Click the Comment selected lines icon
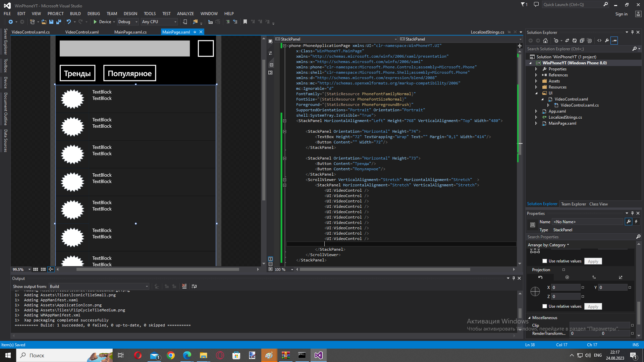The width and height of the screenshot is (644, 362). click(228, 22)
